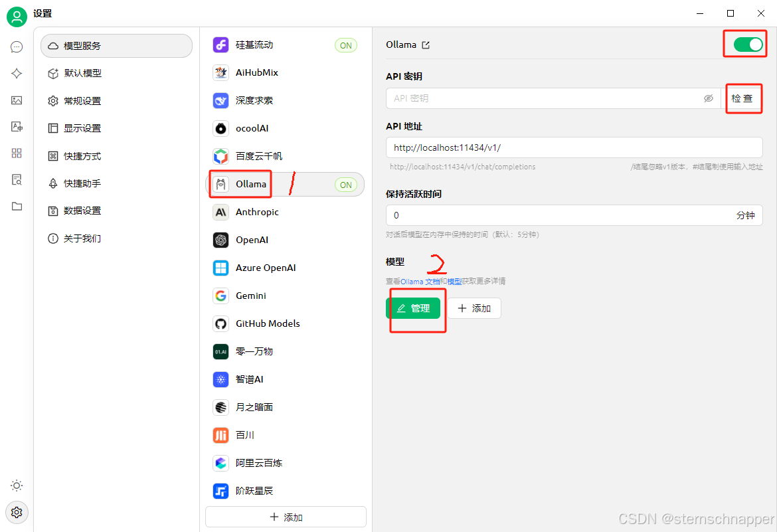Open Ollama external link icon
Viewport: 777px width, 532px height.
426,45
